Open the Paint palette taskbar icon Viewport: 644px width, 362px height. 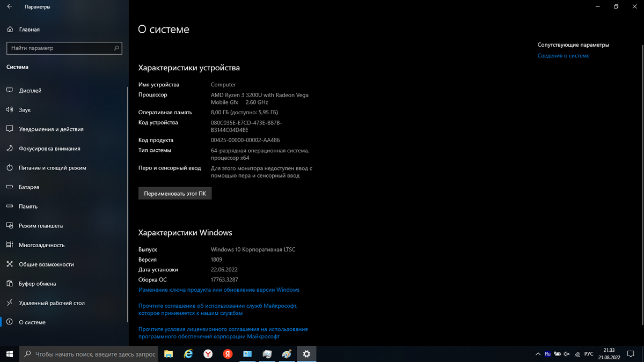(287, 354)
